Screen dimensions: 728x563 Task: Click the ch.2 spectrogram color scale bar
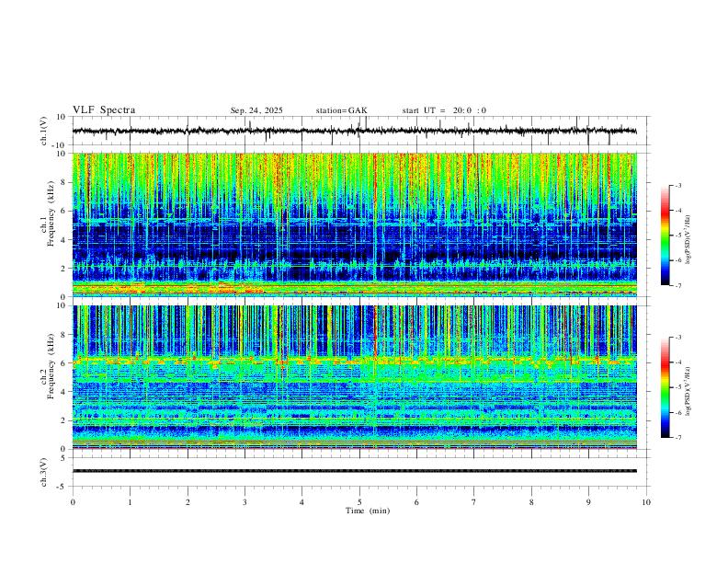pos(665,387)
